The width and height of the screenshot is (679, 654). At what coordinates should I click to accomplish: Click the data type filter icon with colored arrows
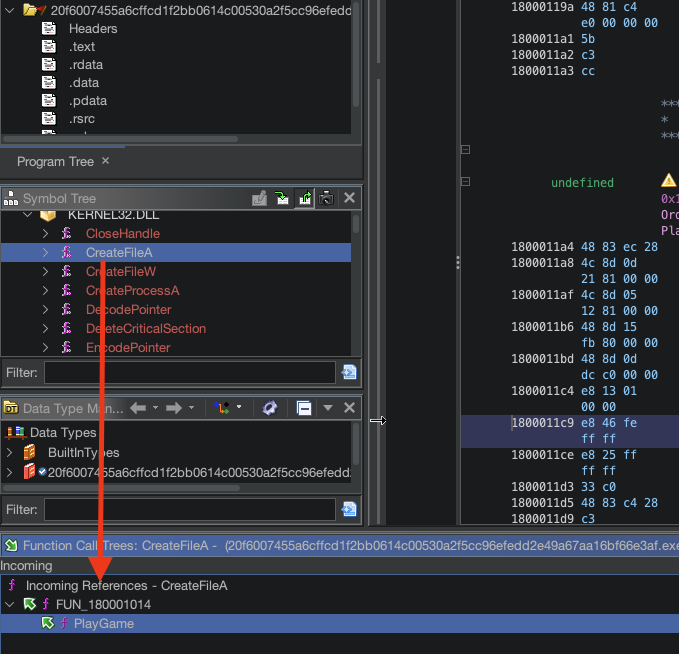coord(222,408)
